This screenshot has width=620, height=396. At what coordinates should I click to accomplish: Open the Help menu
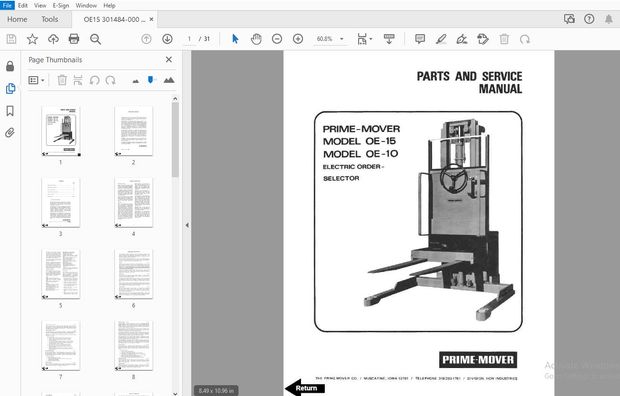point(109,6)
